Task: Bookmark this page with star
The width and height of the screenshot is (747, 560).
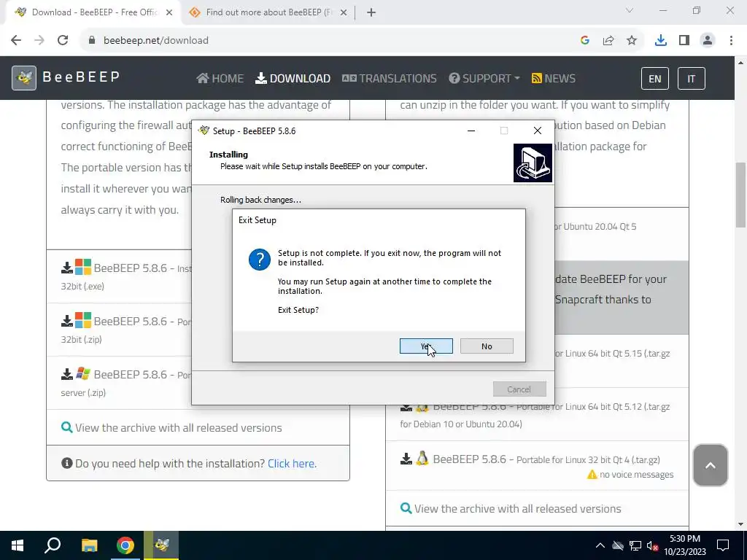Action: tap(632, 41)
